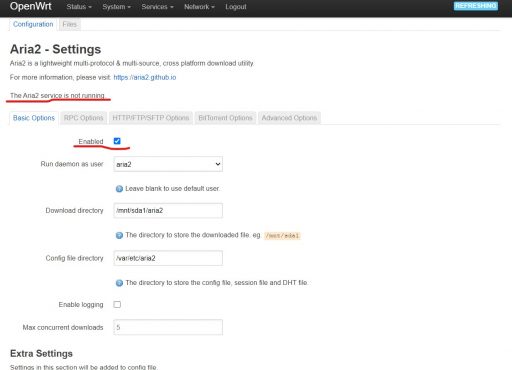Click the info icon beside Leave blank hint
512x370 pixels.
tap(119, 189)
